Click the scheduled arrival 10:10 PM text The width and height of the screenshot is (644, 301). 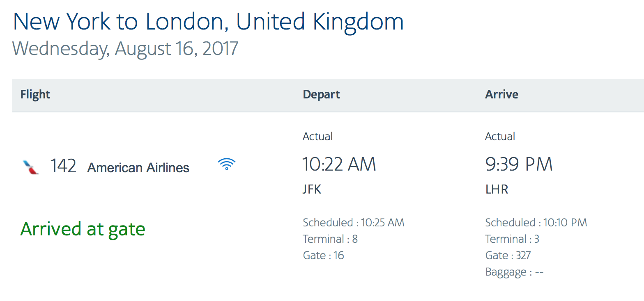coord(536,223)
